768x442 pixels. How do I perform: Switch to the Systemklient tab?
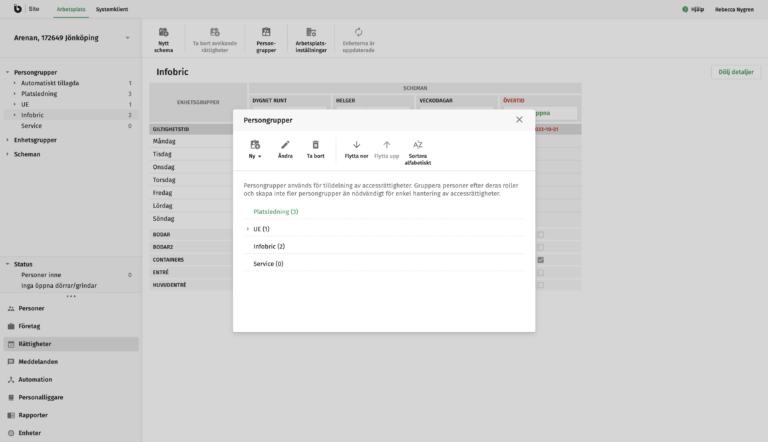tap(111, 8)
